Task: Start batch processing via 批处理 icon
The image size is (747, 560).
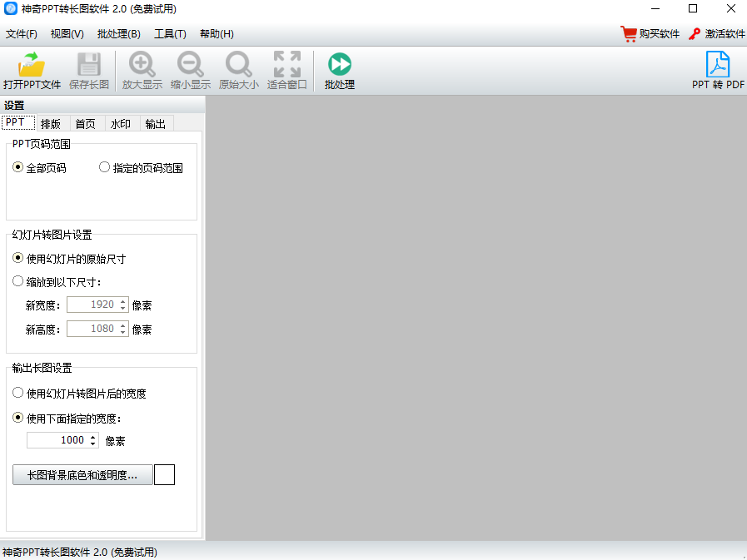Action: (339, 70)
